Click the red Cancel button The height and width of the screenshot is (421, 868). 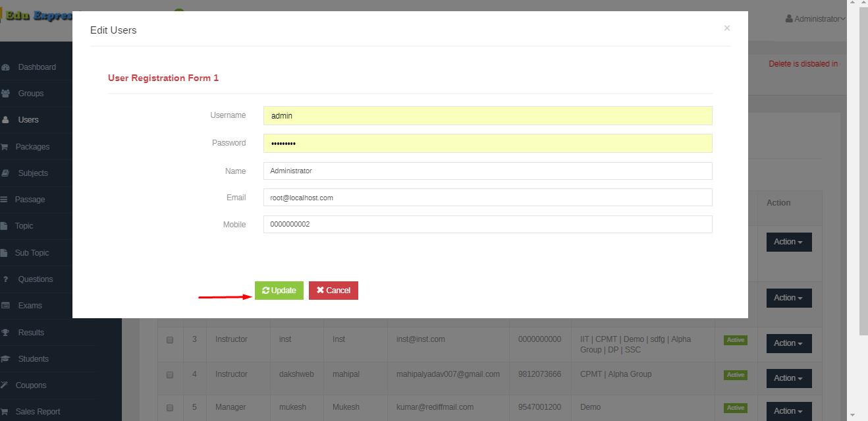[x=333, y=291]
